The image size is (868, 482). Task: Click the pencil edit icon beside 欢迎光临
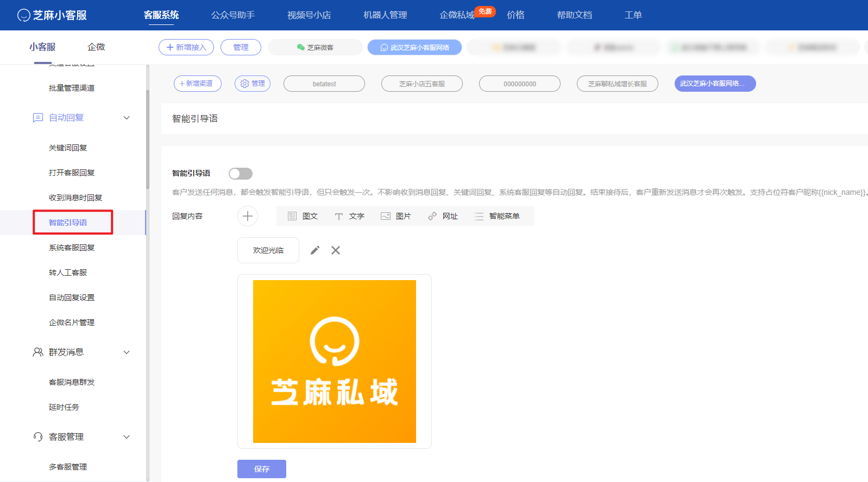pyautogui.click(x=315, y=250)
